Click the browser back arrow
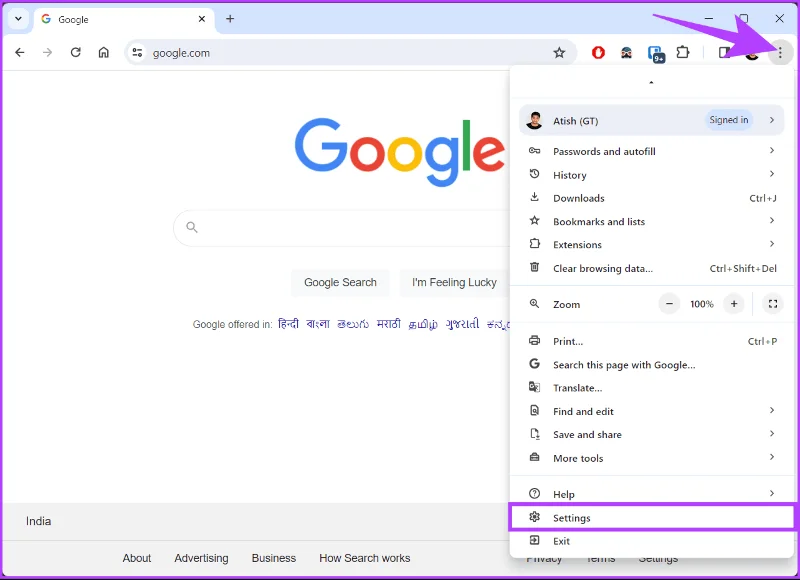 (20, 53)
